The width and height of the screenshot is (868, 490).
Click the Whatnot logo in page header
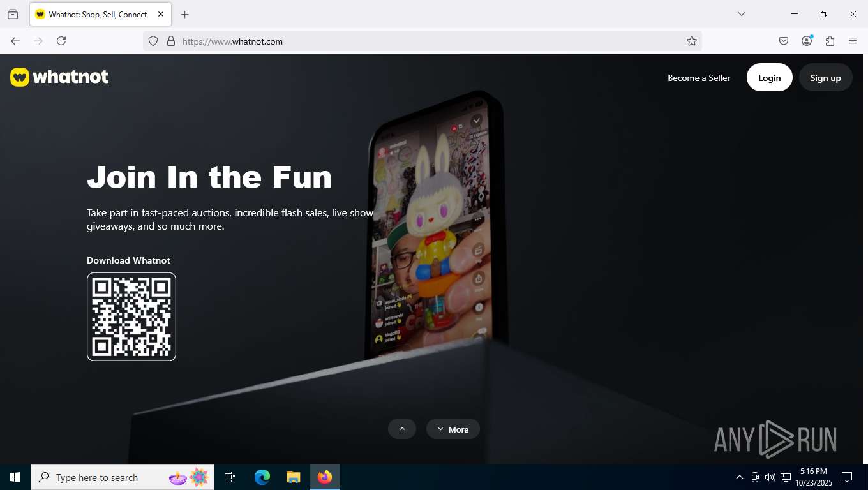[59, 77]
